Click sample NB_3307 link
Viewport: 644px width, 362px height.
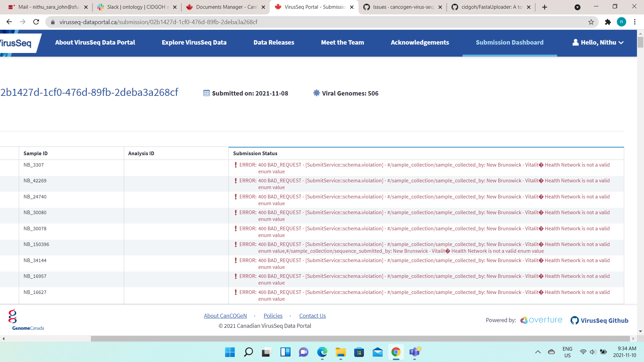(x=34, y=165)
